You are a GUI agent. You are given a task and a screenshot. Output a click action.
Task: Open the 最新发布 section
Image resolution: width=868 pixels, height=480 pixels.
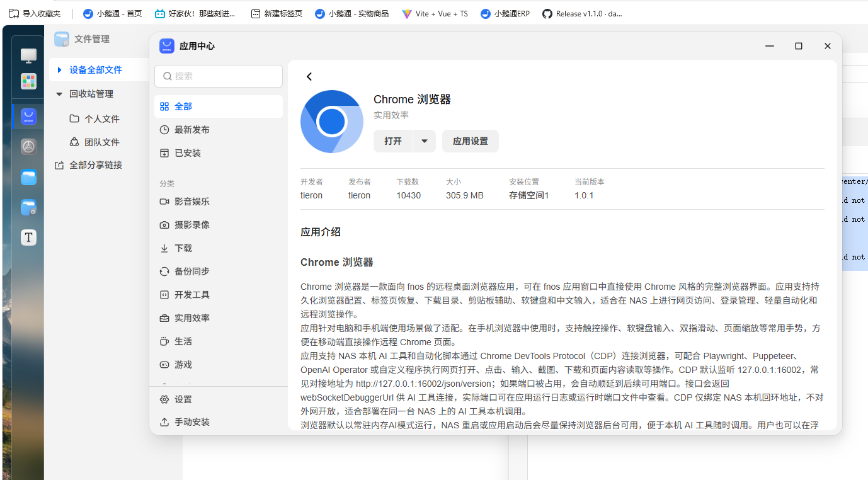click(219, 130)
